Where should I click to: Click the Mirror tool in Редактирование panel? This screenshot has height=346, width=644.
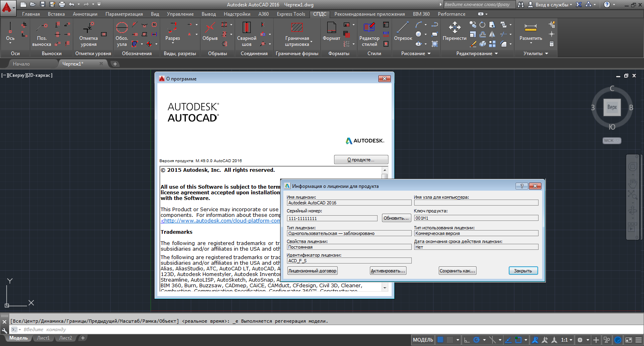click(x=492, y=35)
